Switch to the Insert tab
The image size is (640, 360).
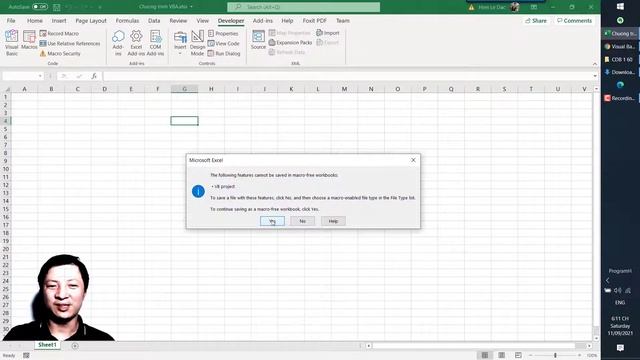click(59, 20)
